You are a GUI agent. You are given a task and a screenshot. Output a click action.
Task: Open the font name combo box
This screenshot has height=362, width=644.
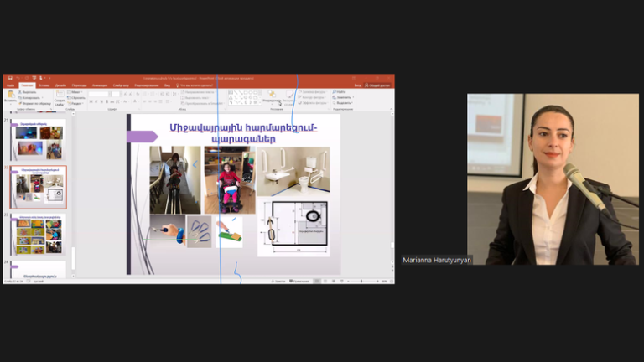(x=101, y=92)
